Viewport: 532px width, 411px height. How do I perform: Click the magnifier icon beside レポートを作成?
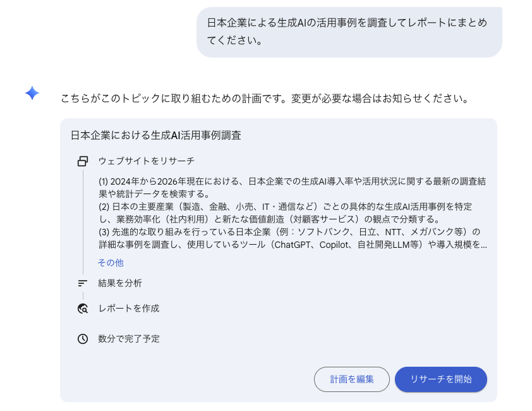[x=82, y=309]
